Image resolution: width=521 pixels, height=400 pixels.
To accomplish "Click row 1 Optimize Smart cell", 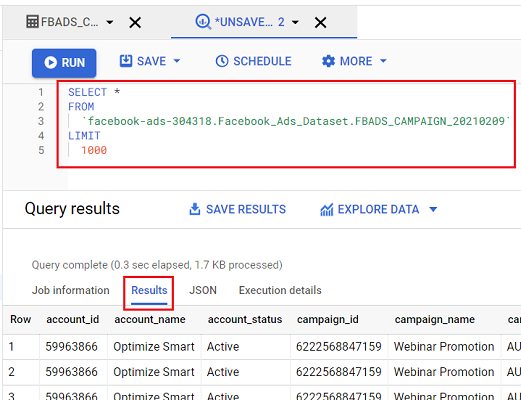I will tap(154, 347).
